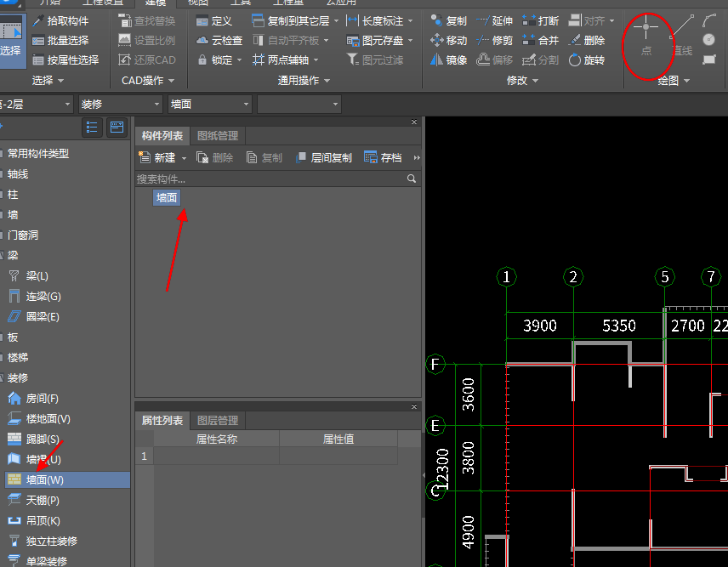728x567 pixels.
Task: Select the circle drawing tool
Action: point(709,40)
